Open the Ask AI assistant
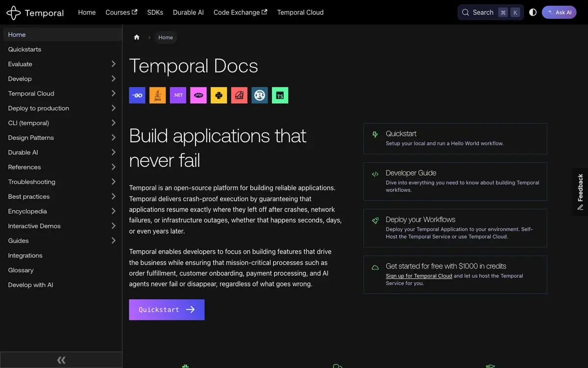This screenshot has height=368, width=588. coord(559,12)
